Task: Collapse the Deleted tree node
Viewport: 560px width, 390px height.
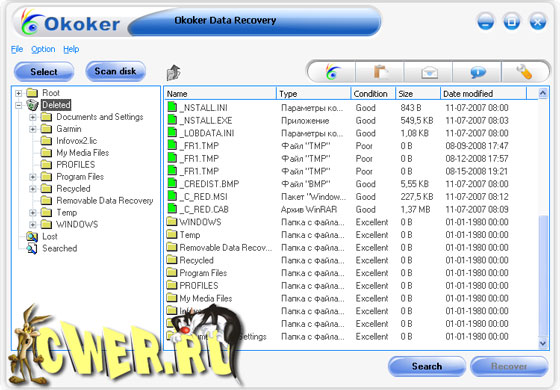Action: click(x=18, y=105)
